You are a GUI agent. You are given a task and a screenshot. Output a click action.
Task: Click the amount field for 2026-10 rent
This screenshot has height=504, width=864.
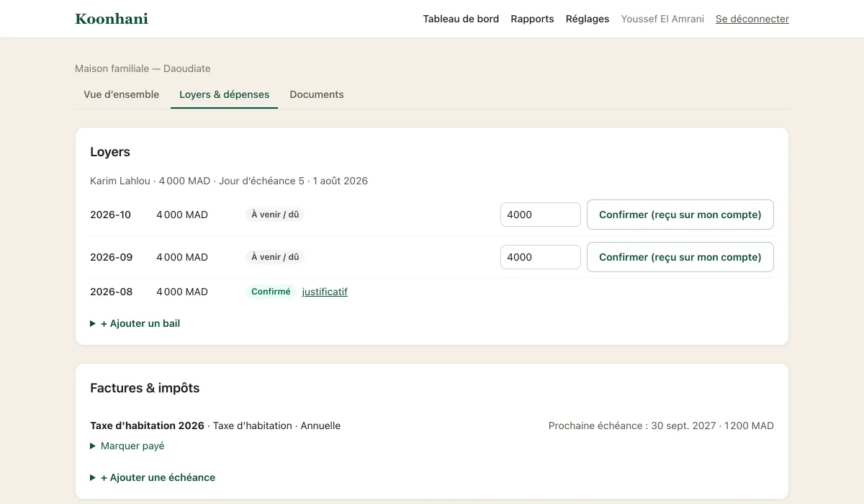pyautogui.click(x=541, y=215)
